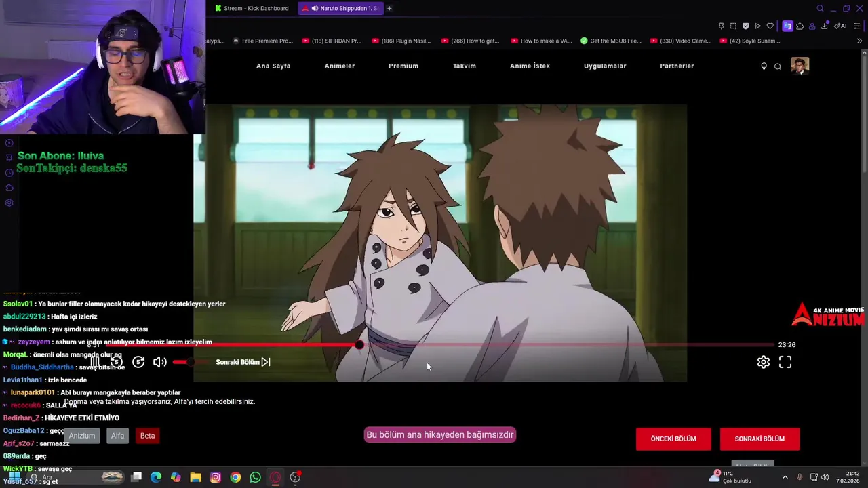Open How to make a VA... bookmark

click(541, 41)
